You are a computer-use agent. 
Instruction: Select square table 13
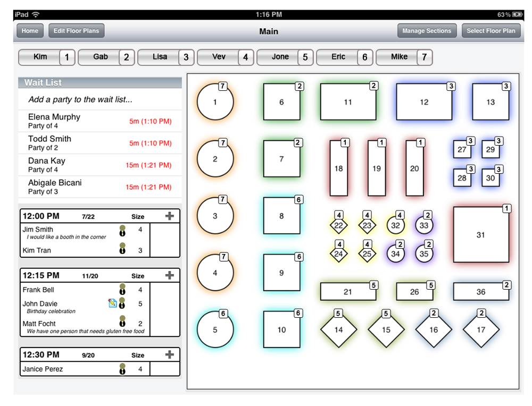(x=491, y=101)
